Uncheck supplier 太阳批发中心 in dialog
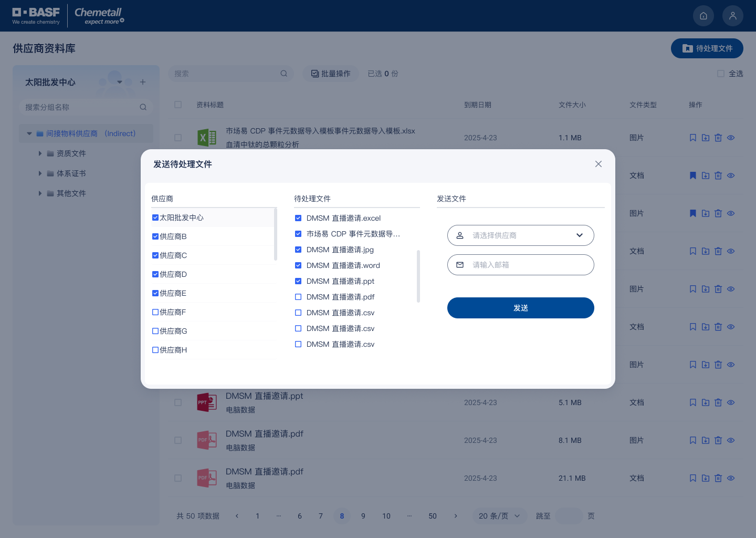This screenshot has height=538, width=756. coord(155,218)
